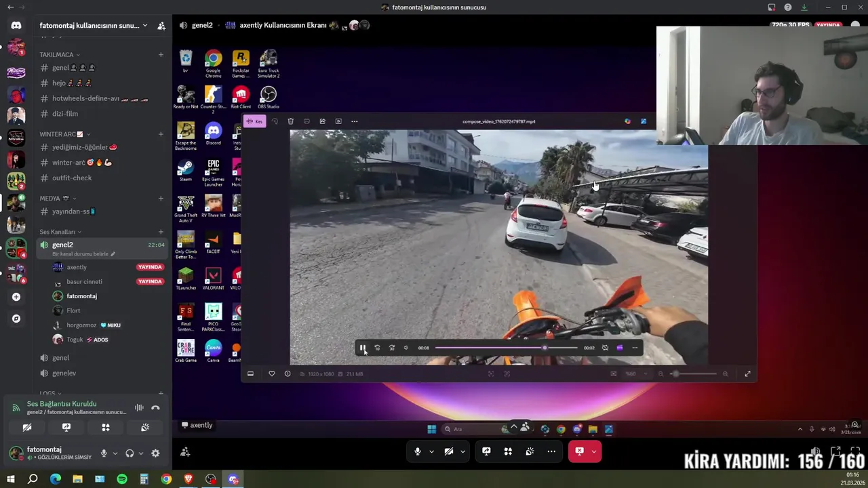The height and width of the screenshot is (488, 868).
Task: Open more options in call control bar
Action: pos(551,451)
